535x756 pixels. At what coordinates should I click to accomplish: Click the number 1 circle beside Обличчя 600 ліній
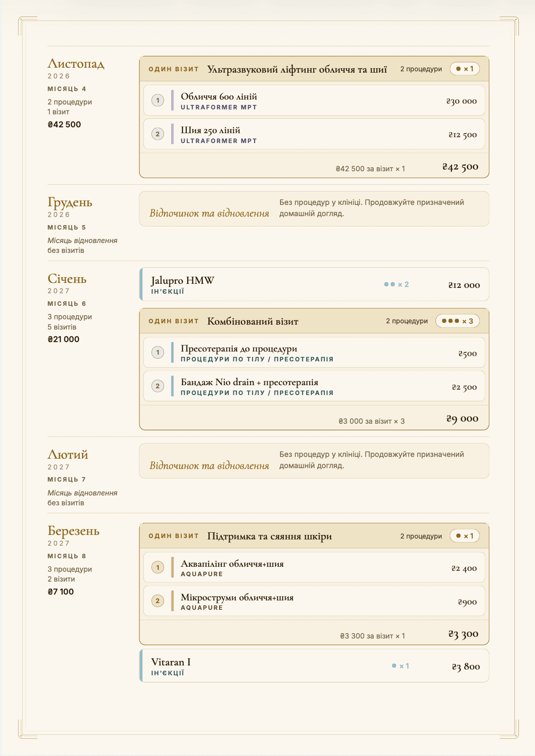coord(158,100)
